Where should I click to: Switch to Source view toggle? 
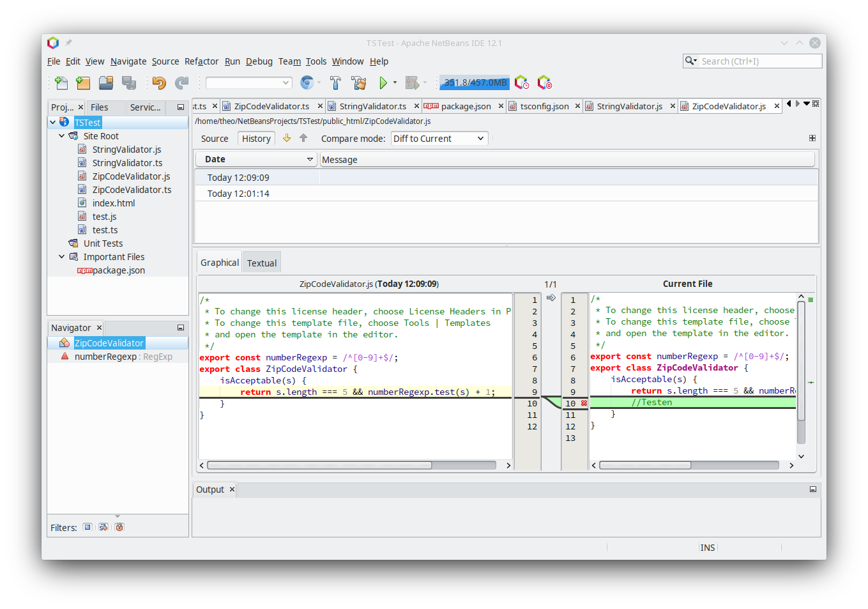pyautogui.click(x=215, y=139)
